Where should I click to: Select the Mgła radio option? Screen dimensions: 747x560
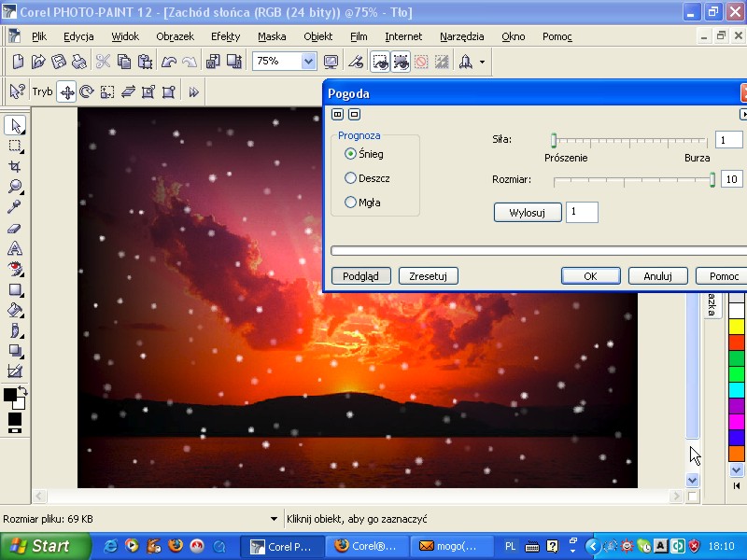click(x=351, y=203)
